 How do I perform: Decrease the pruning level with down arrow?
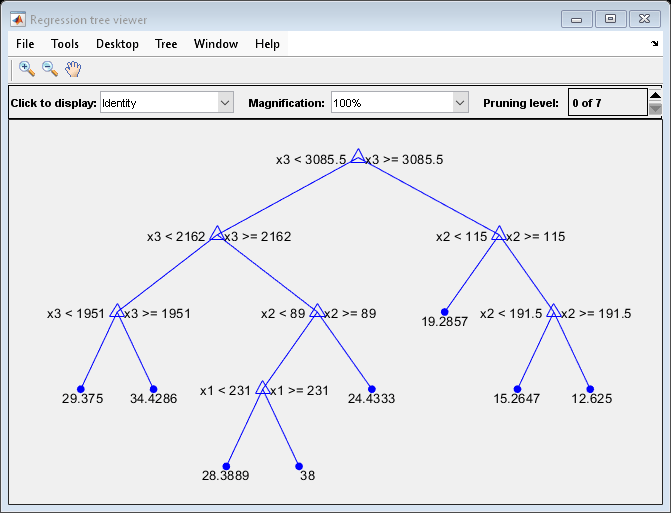[655, 109]
